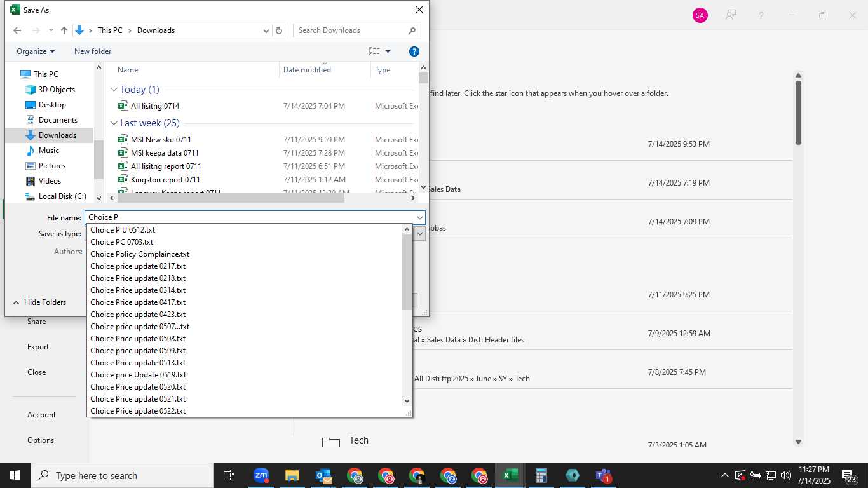This screenshot has height=488, width=868.
Task: Open Documents in the navigation pane
Action: pyautogui.click(x=58, y=120)
